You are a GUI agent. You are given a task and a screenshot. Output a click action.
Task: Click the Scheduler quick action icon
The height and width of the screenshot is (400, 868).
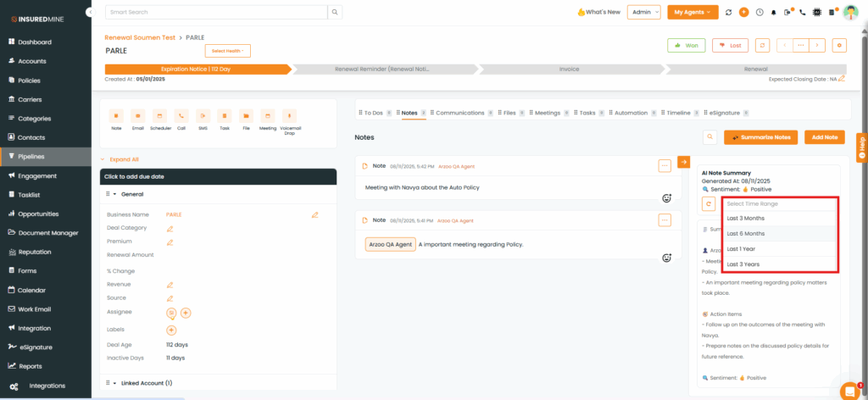(x=159, y=115)
